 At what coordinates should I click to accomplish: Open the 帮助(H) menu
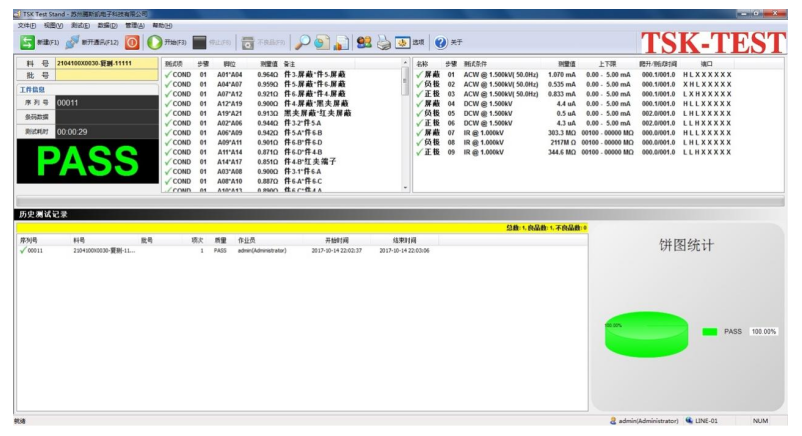(x=161, y=25)
